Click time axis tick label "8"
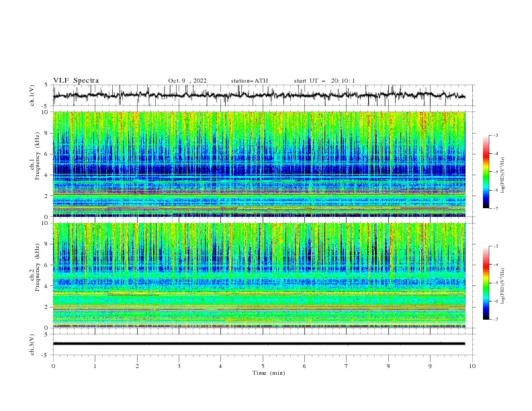This screenshot has width=532, height=411. point(388,366)
